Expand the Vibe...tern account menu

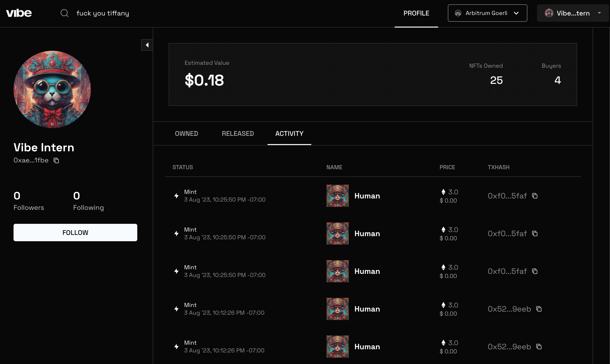(x=573, y=13)
